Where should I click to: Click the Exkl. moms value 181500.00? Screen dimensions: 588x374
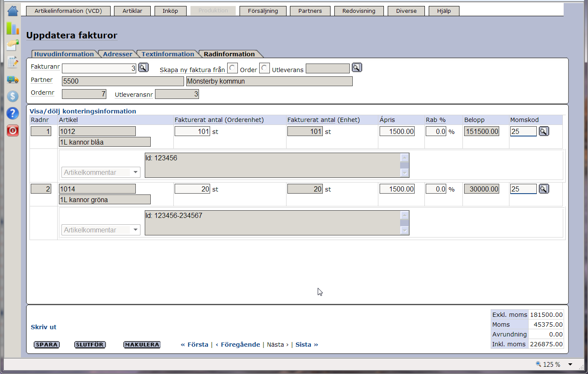point(546,315)
